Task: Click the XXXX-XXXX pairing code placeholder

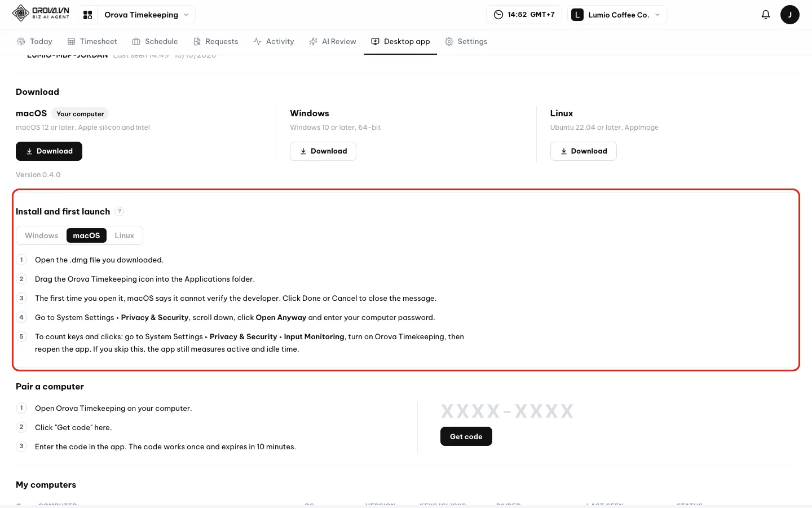Action: (x=507, y=411)
